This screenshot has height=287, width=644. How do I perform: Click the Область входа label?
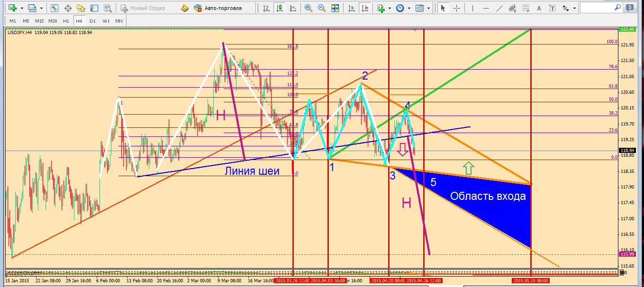point(488,196)
